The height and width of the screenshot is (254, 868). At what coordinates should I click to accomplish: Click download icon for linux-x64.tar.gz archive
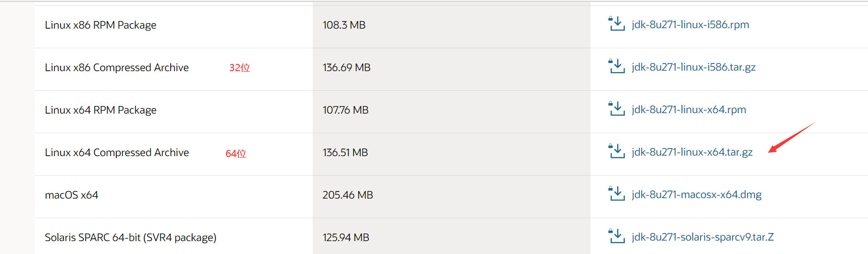617,151
